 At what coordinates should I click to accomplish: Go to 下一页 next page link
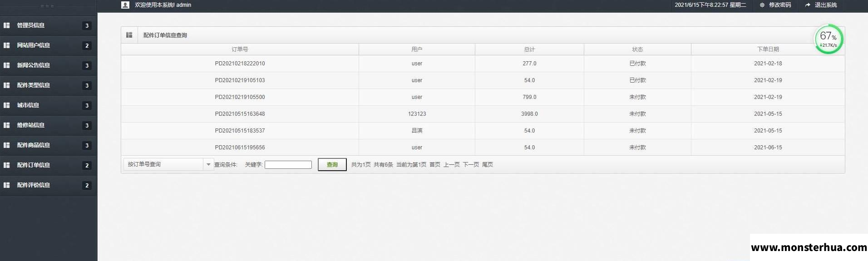click(471, 165)
